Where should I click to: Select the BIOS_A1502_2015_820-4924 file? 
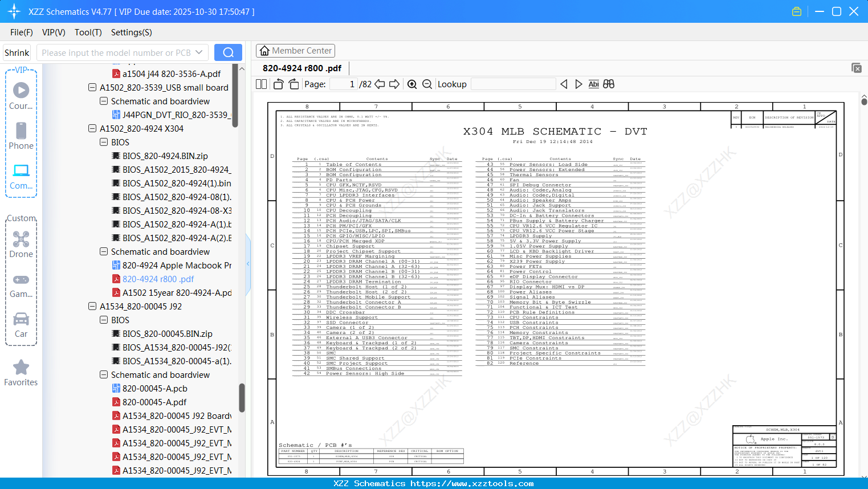tap(176, 170)
